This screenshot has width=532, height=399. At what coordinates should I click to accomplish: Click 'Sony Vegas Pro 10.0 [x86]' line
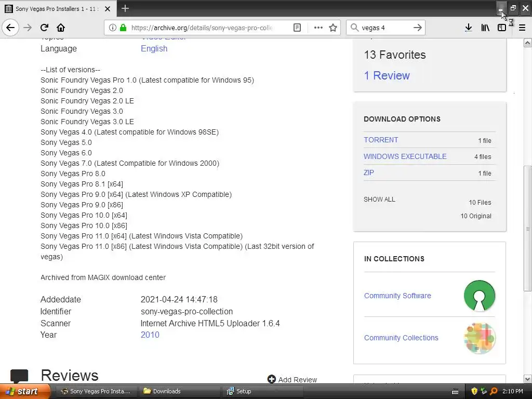pos(84,225)
